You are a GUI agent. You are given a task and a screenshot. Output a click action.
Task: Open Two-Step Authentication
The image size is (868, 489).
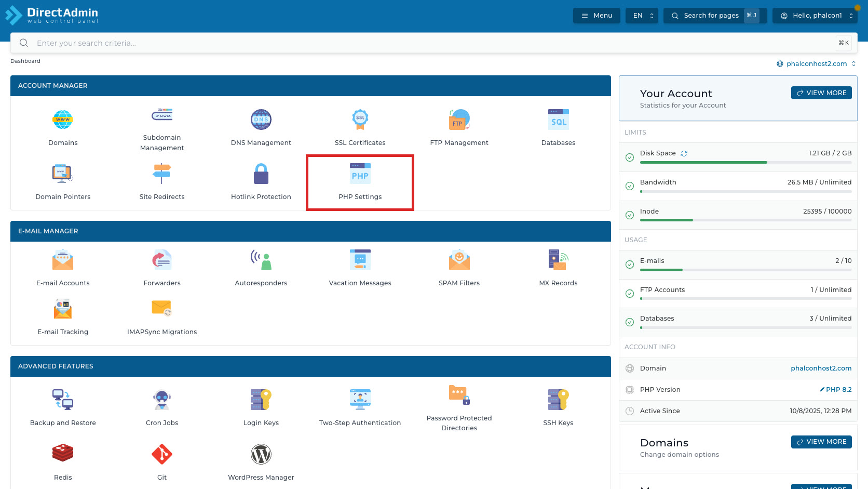[360, 408]
